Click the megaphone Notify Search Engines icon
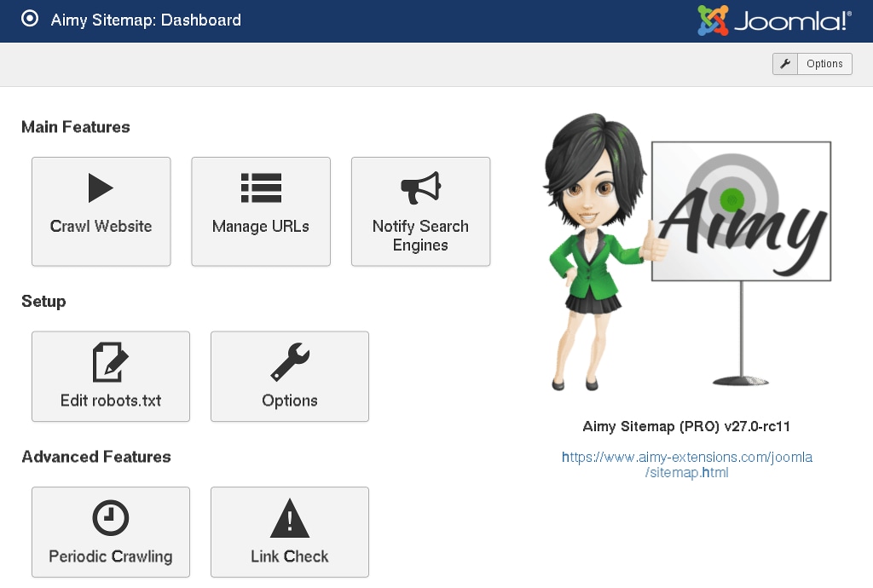The height and width of the screenshot is (588, 873). [x=420, y=187]
